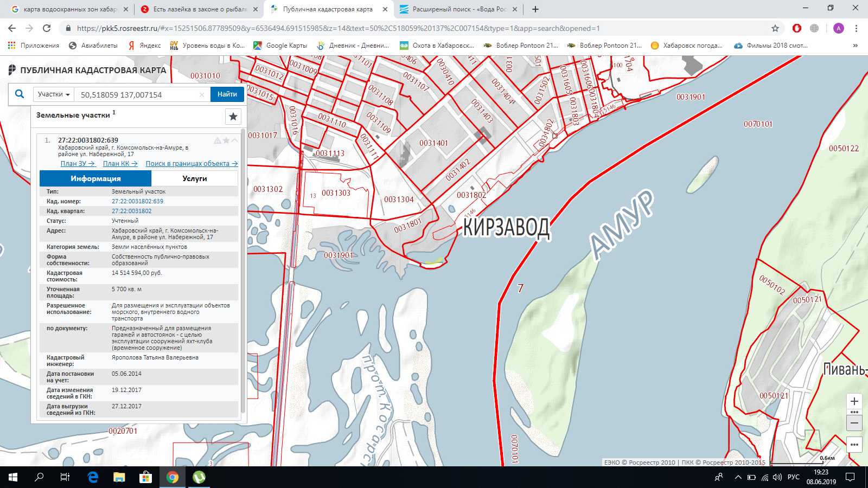
Task: Bookmark this page in Chrome address bar
Action: pyautogui.click(x=775, y=28)
